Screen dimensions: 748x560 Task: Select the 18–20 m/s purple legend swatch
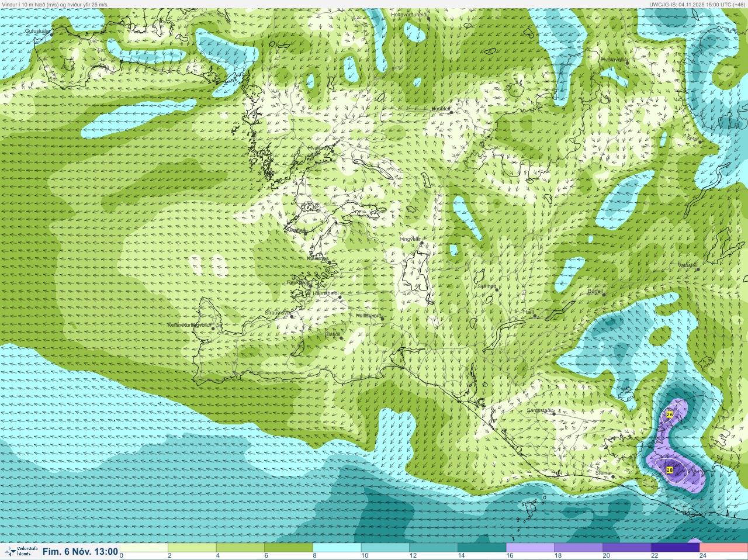tap(579, 548)
